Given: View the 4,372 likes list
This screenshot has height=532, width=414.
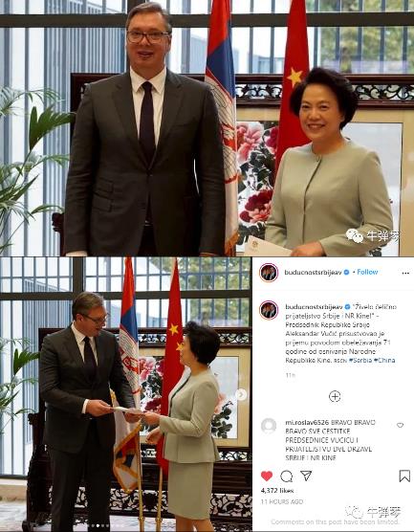Looking at the screenshot, I should 277,491.
